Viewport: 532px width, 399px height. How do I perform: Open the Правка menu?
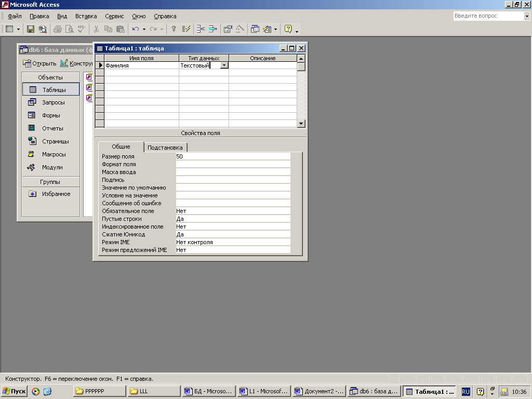coord(39,16)
